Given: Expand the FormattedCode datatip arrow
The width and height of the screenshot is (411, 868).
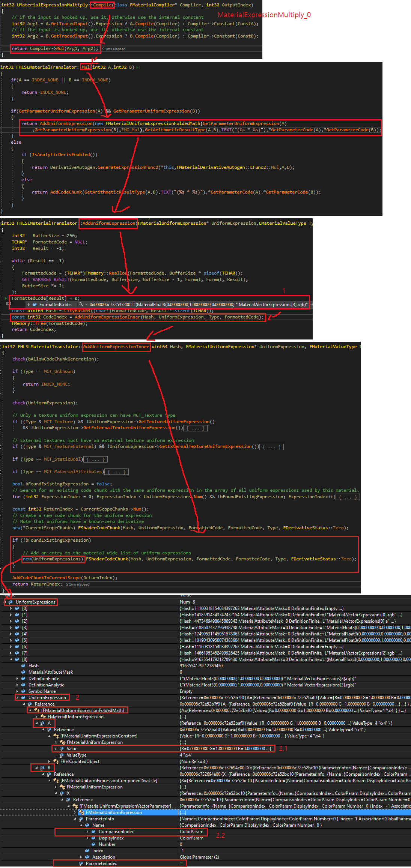Looking at the screenshot, I should point(29,305).
